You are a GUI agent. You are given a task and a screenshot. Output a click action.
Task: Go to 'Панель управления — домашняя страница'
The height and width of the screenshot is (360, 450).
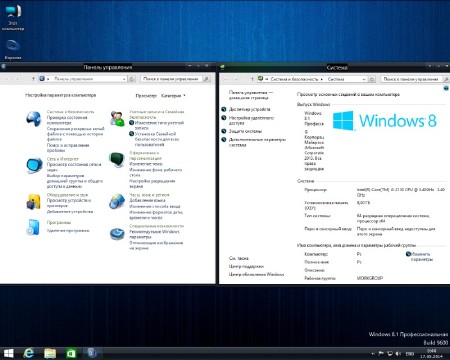coord(251,95)
